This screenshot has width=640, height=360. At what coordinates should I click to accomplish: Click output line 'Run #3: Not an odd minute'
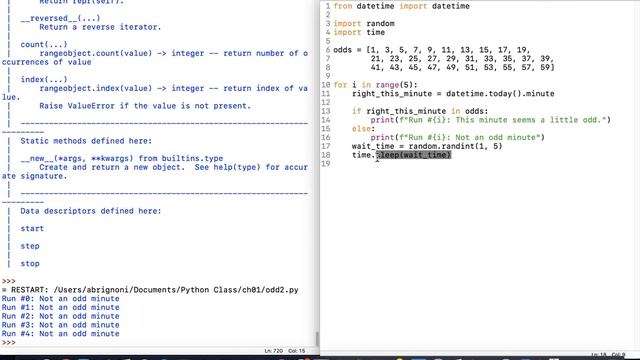(60, 325)
